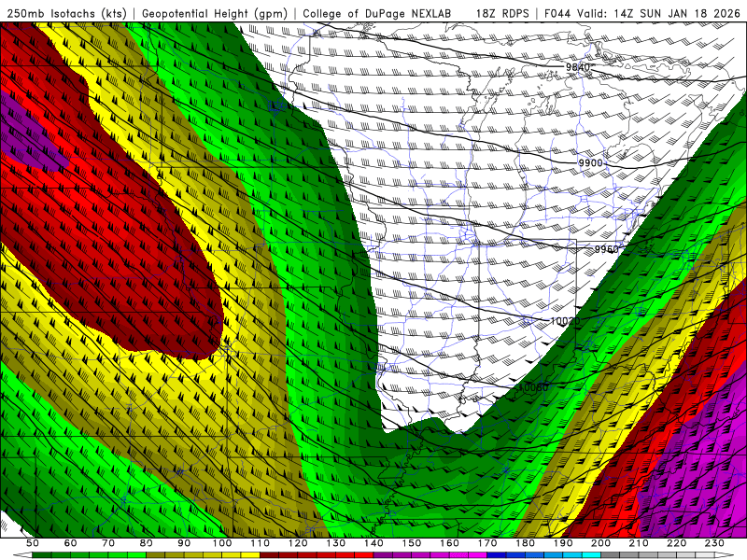Screen dimensions: 747x560
Task: Click the 9840 height contour label
Action: click(x=578, y=67)
